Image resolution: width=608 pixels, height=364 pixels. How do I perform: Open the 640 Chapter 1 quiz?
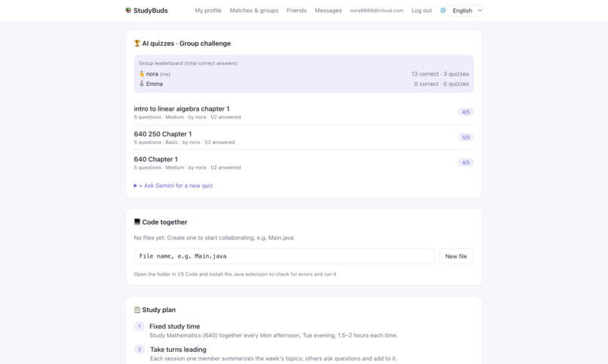(155, 159)
